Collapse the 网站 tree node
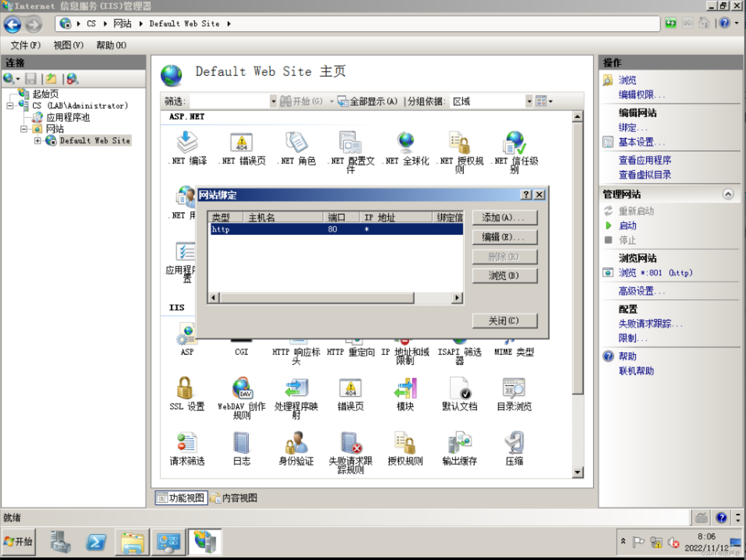The width and height of the screenshot is (746, 560). [24, 129]
